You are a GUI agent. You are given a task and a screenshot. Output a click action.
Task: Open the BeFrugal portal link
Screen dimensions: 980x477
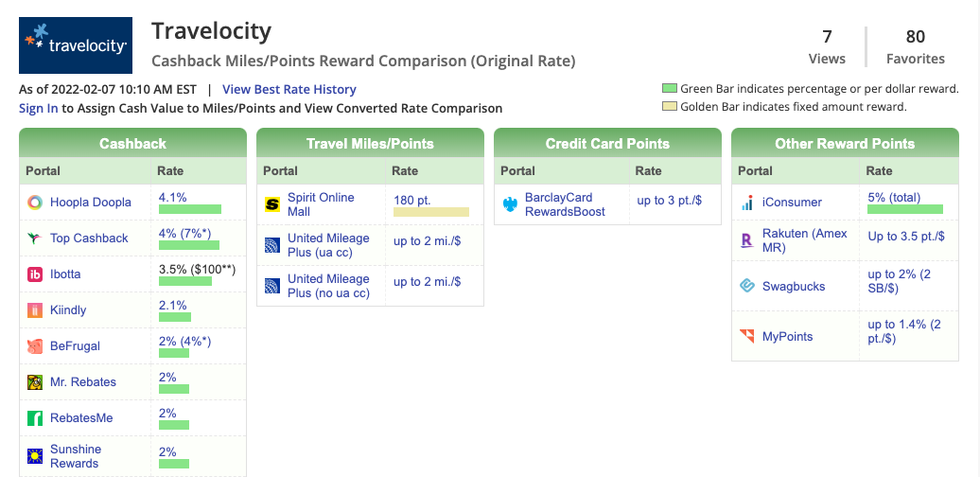click(x=75, y=345)
